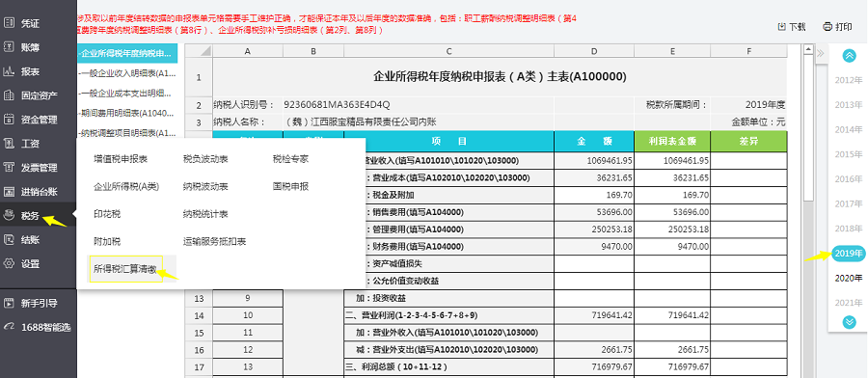Image resolution: width=868 pixels, height=378 pixels.
Task: Open the 期间费用明细表(A1040 form
Action: (x=127, y=113)
